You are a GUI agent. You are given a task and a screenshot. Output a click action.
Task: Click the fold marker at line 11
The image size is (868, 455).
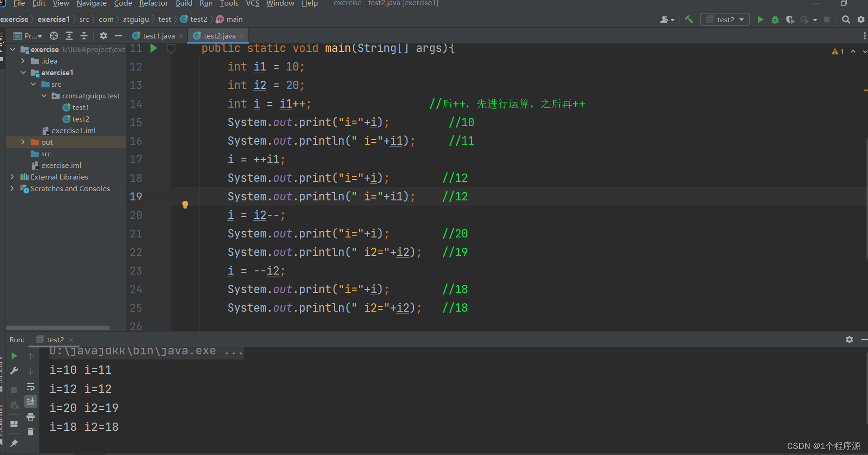click(171, 48)
